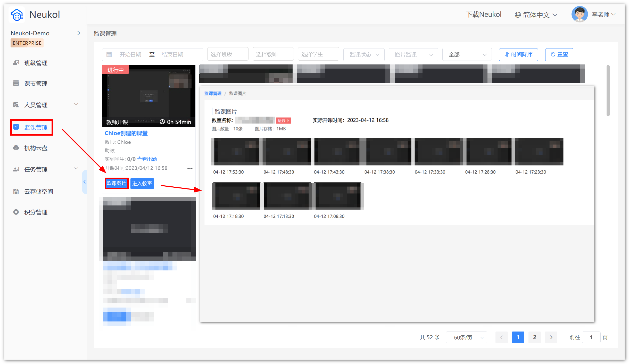The image size is (629, 364).
Task: Select page 1 in pagination
Action: (x=518, y=337)
